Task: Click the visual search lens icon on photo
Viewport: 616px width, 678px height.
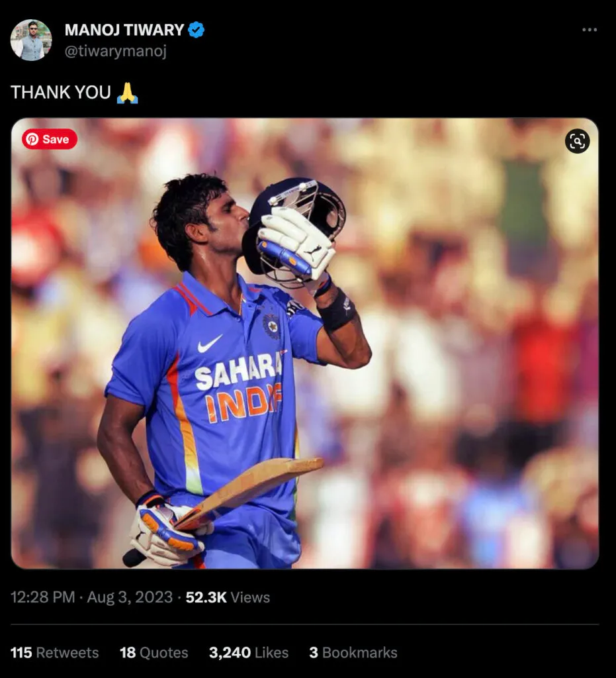Action: (x=577, y=141)
